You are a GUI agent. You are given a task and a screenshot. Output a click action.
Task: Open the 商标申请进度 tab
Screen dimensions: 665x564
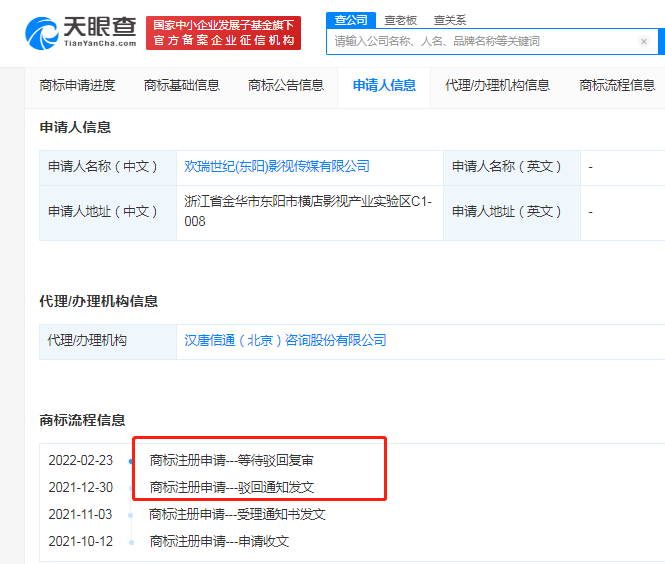(x=77, y=85)
